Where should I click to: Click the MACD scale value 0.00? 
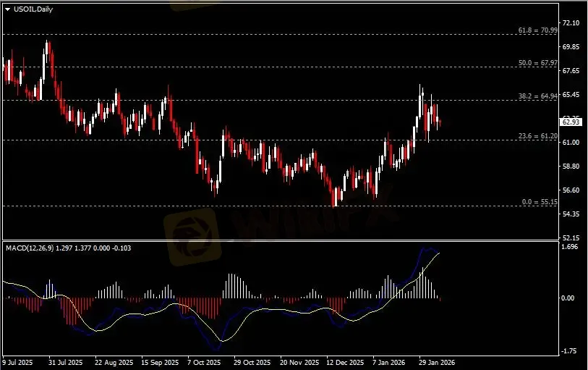point(568,298)
